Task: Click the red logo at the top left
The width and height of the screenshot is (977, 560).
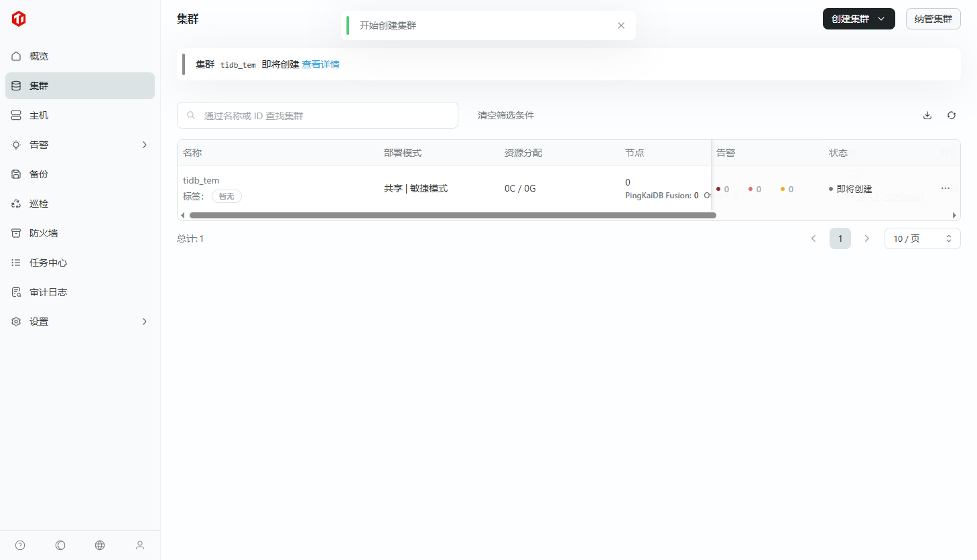Action: pyautogui.click(x=19, y=19)
